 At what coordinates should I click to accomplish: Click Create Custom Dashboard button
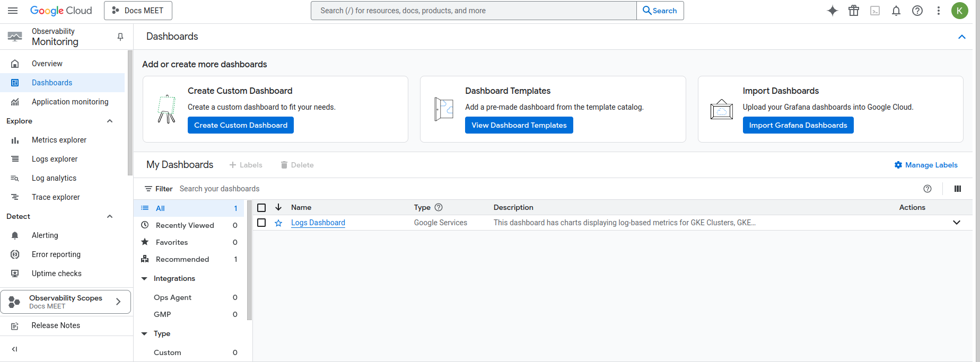click(241, 125)
